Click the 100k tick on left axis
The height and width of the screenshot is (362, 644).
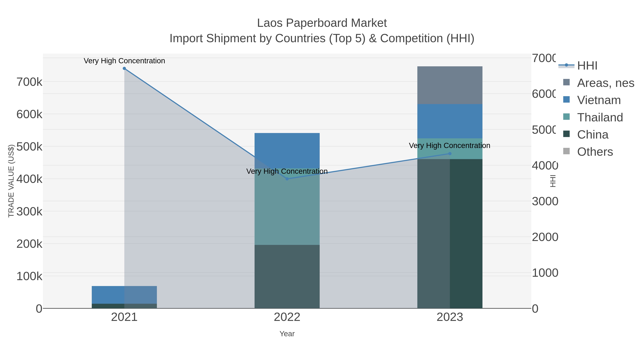(30, 276)
